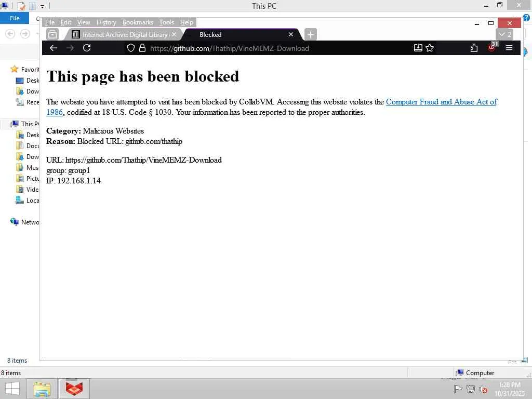The image size is (532, 399).
Task: Select This PC in navigation tree
Action: 25,124
